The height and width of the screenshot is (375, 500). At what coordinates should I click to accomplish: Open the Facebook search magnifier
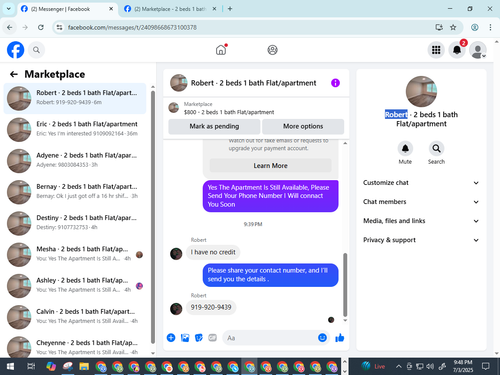tap(36, 50)
